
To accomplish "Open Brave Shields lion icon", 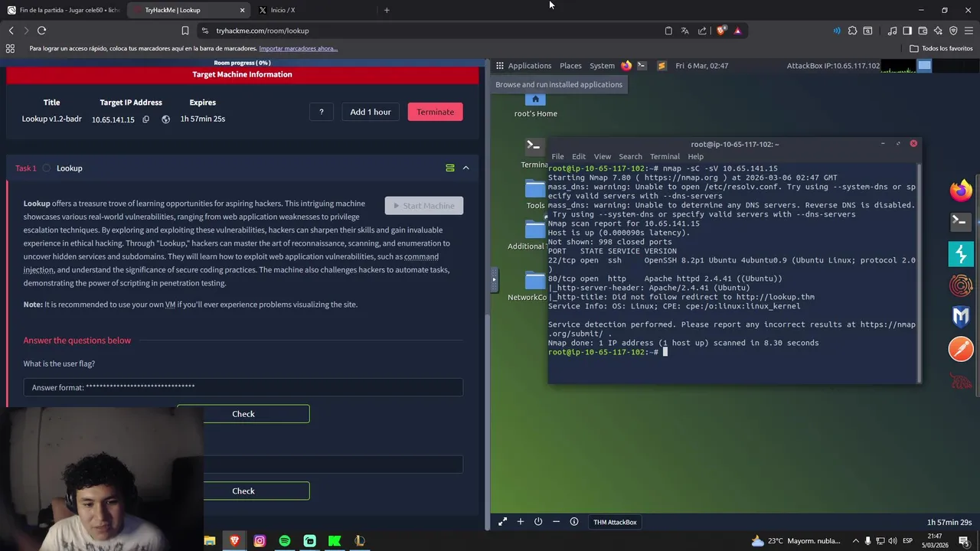I will point(721,31).
